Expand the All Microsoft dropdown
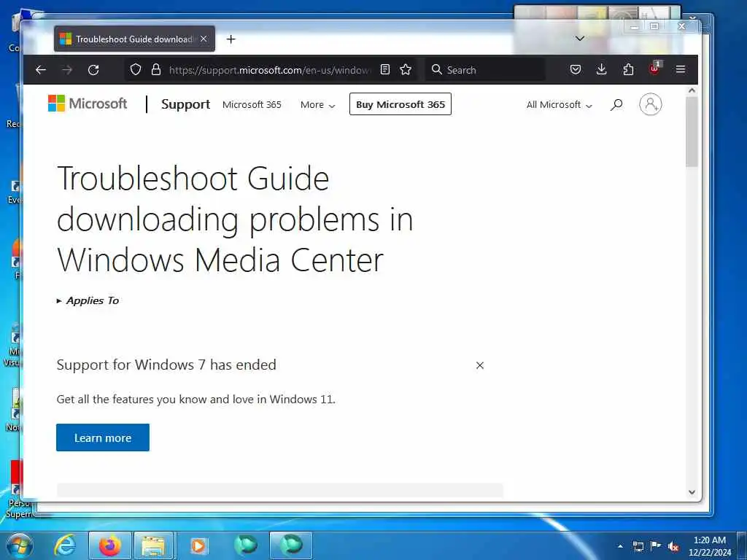The image size is (747, 560). (x=560, y=105)
